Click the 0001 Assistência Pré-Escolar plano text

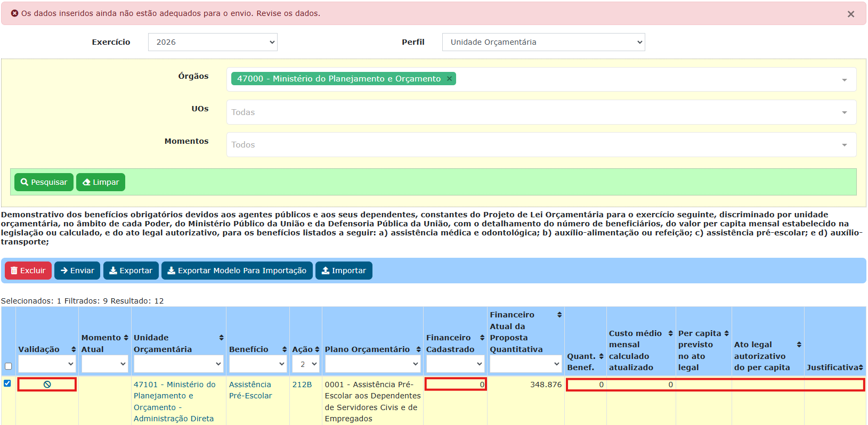pyautogui.click(x=373, y=402)
